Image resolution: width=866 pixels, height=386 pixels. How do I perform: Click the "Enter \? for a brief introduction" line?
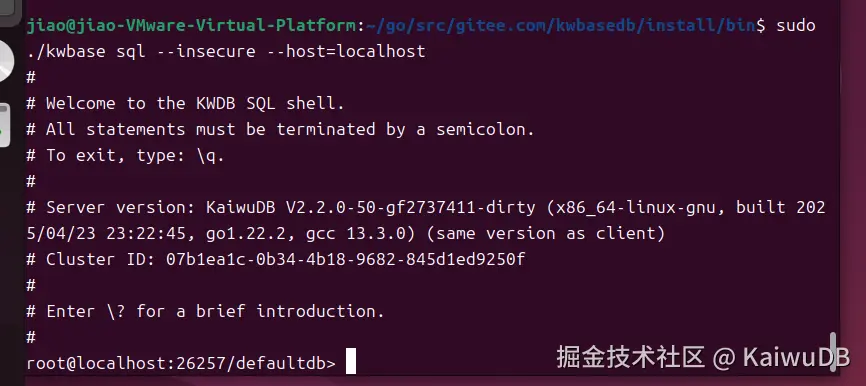205,311
